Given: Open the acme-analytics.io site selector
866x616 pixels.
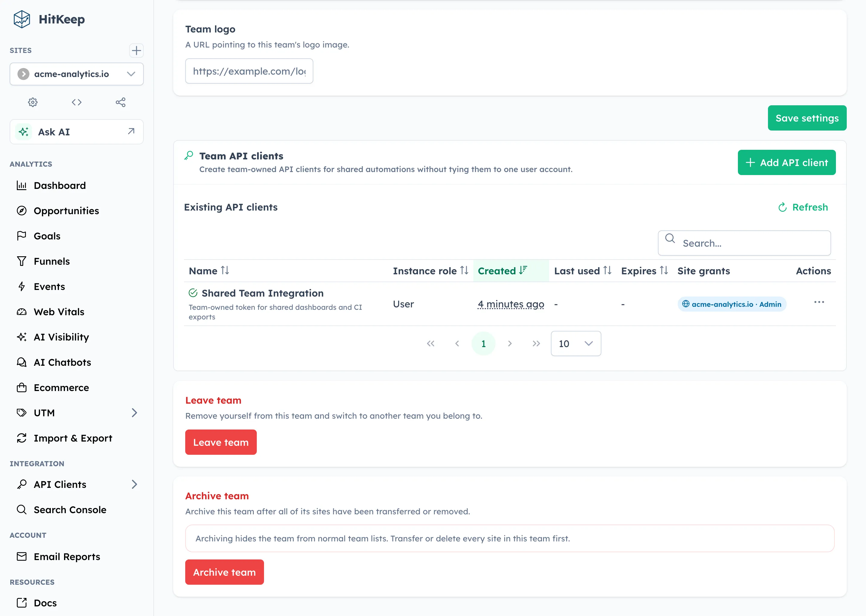Looking at the screenshot, I should 77,74.
